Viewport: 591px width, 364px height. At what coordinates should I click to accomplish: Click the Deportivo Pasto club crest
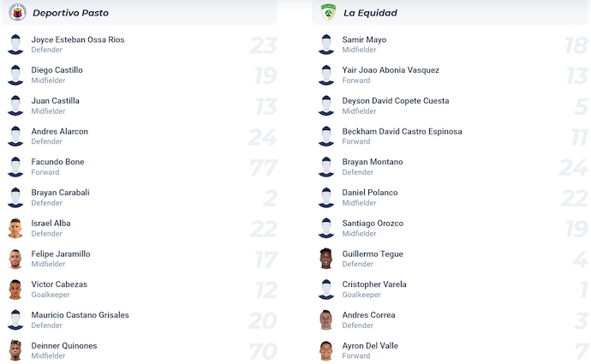pos(17,12)
